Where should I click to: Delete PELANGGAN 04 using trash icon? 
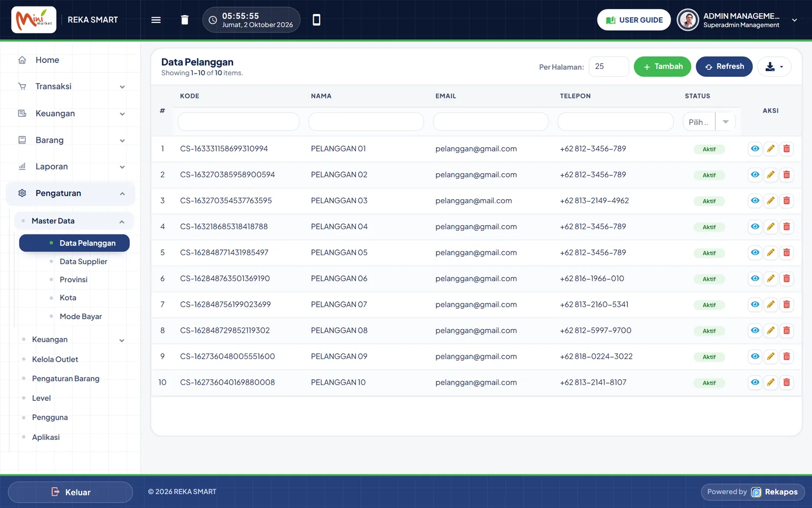[786, 227]
